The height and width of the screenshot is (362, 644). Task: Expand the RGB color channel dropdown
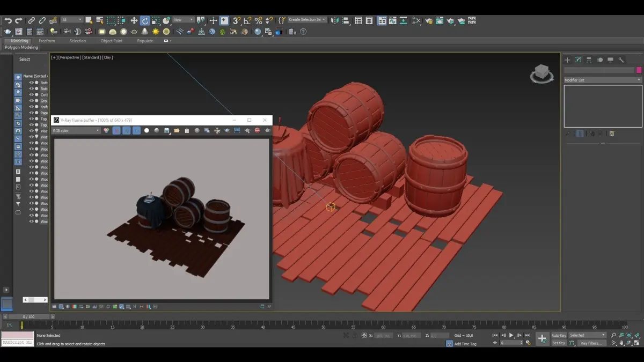pyautogui.click(x=76, y=130)
